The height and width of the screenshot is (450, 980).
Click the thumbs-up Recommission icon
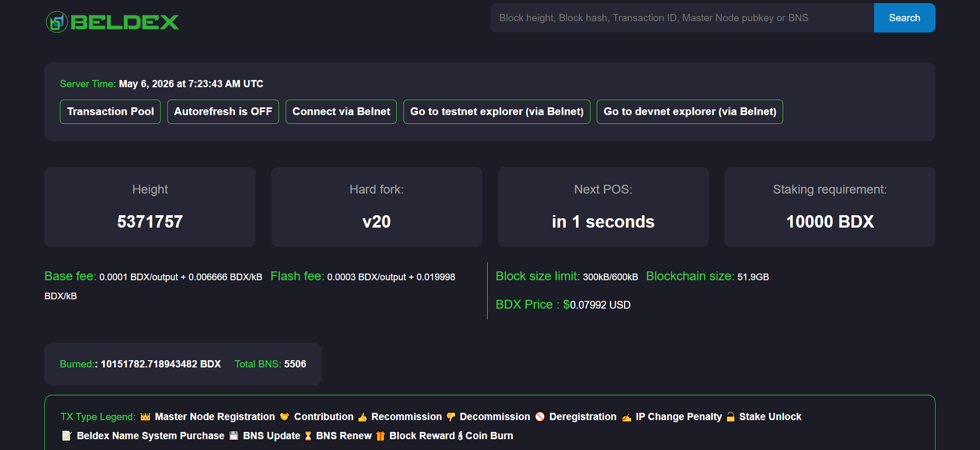[363, 417]
